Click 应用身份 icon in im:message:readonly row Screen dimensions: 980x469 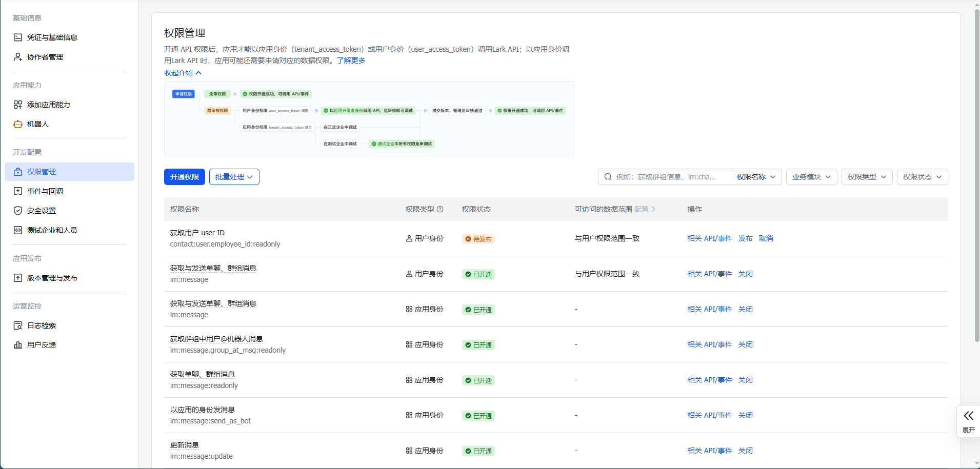409,380
